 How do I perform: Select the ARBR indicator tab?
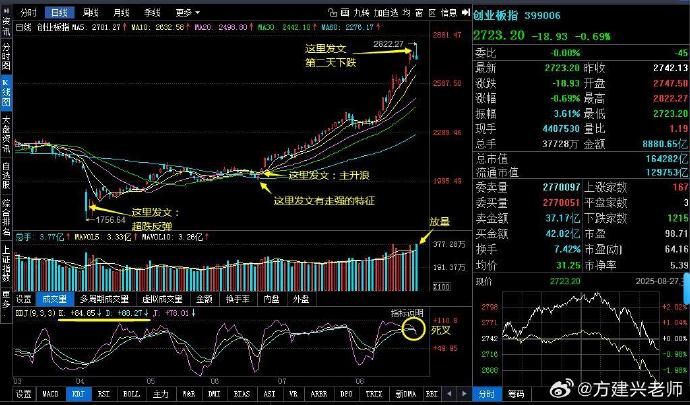pos(319,394)
